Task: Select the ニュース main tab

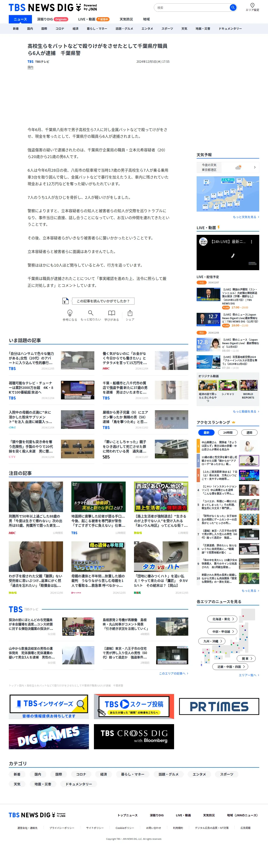Action: click(x=20, y=19)
